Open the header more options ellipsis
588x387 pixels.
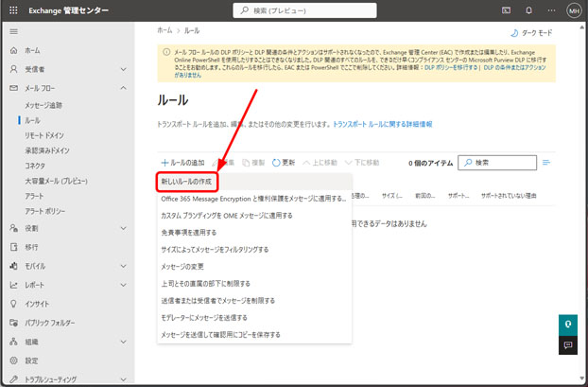point(551,10)
